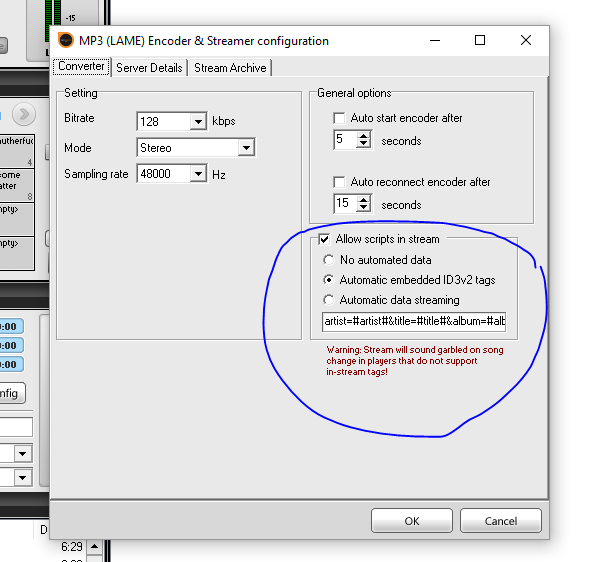Minimize the encoder configuration window
Screen dimensions: 615x562
435,40
